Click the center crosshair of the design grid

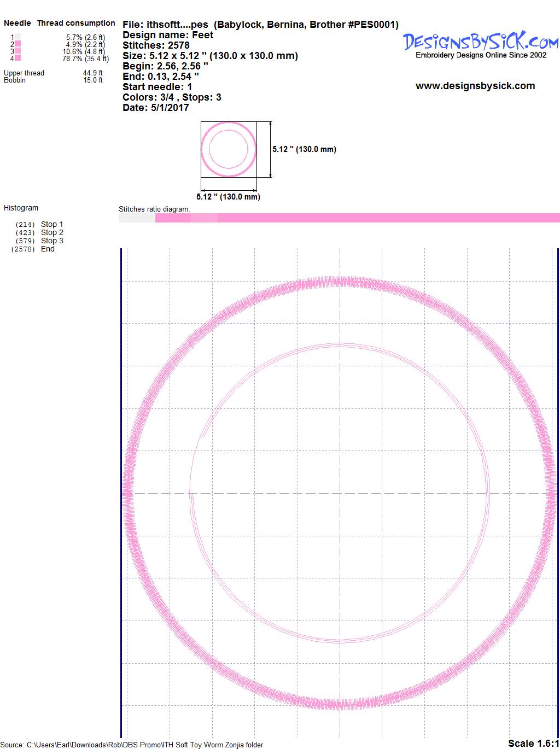click(x=340, y=493)
